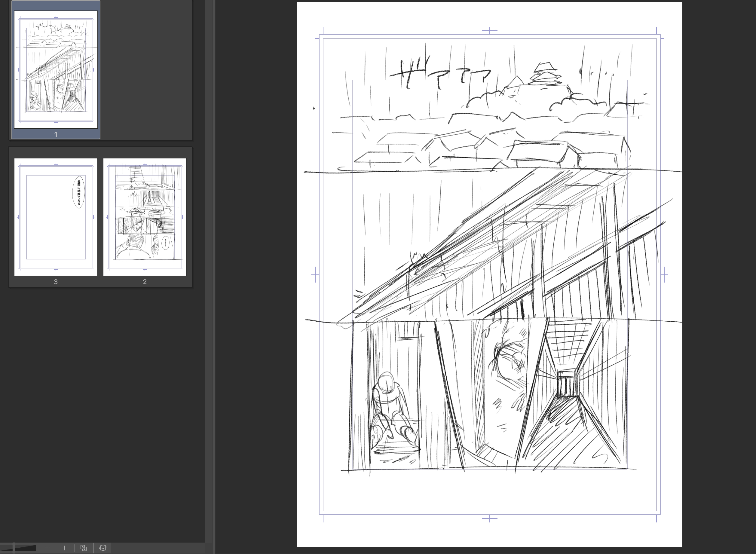This screenshot has width=756, height=554.
Task: Select the page 1 thumbnail
Action: 56,70
